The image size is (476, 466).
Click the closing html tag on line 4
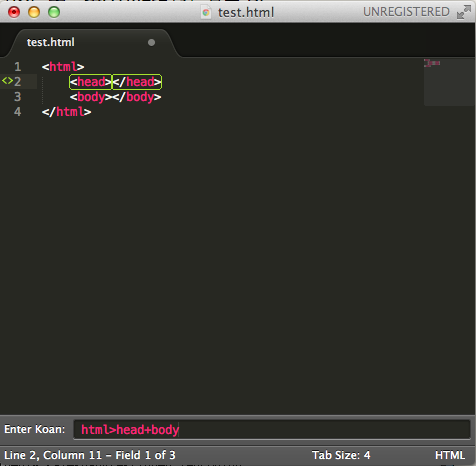click(67, 112)
